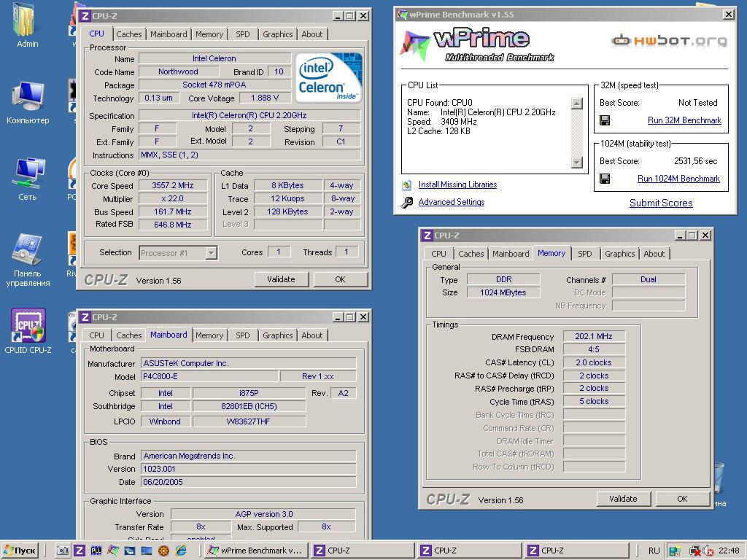
Task: Open the About tab in the Mainboard CPU-Z window
Action: 312,335
